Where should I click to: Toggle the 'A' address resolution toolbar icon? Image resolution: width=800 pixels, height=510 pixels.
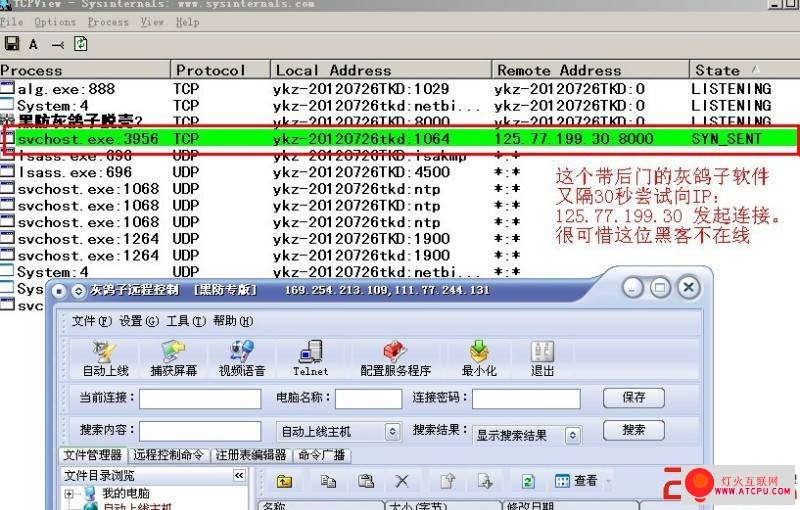point(33,44)
